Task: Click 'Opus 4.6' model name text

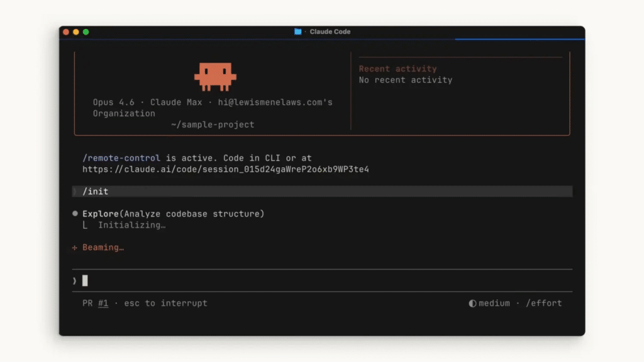Action: [x=113, y=102]
